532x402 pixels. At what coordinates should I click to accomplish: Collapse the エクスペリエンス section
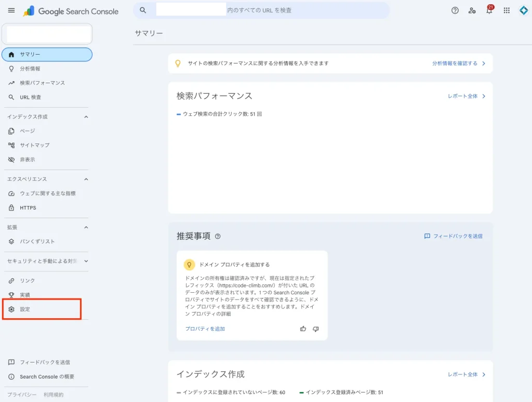[x=86, y=179]
